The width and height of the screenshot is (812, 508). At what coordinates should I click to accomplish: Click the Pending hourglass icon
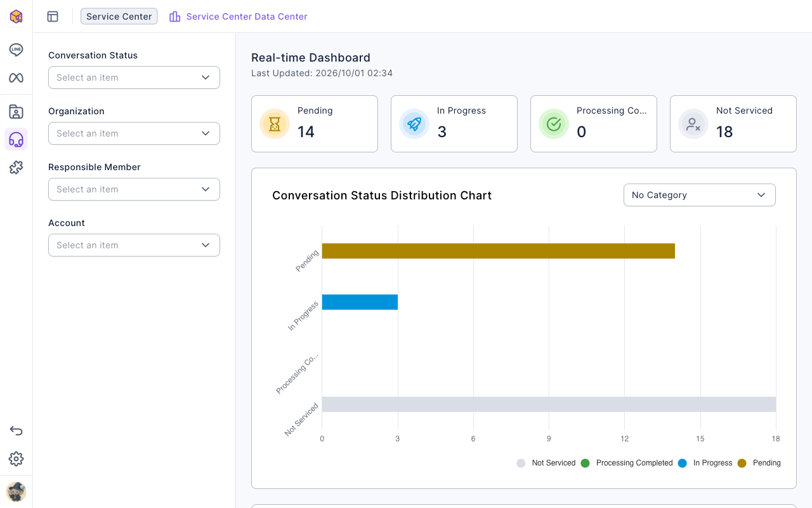[x=275, y=124]
